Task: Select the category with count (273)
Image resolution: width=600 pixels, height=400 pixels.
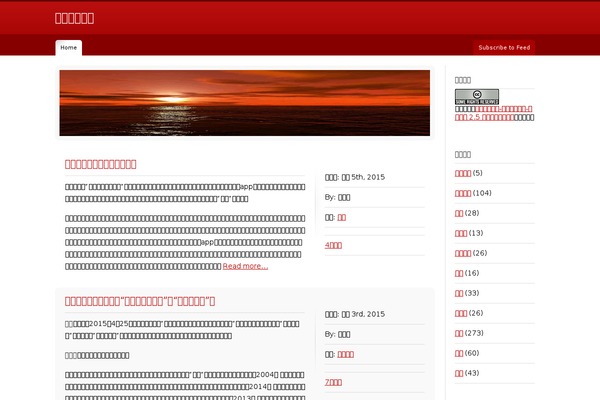Action: pyautogui.click(x=459, y=333)
